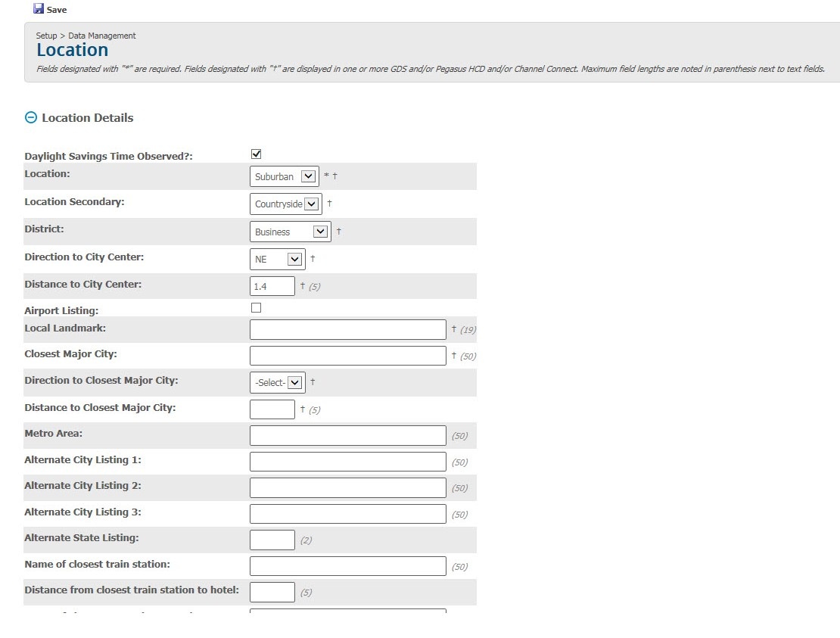Viewport: 840px width, 638px height.
Task: Click the Airport Listing label
Action: 61,310
